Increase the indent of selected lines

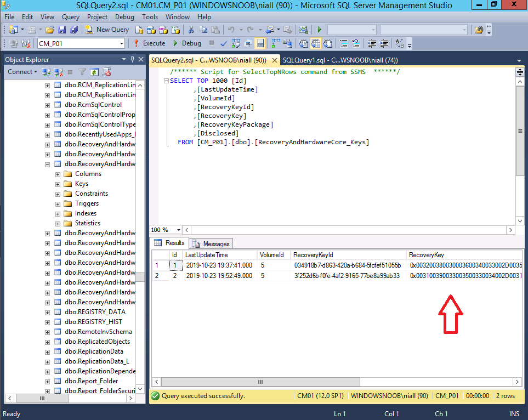(384, 43)
